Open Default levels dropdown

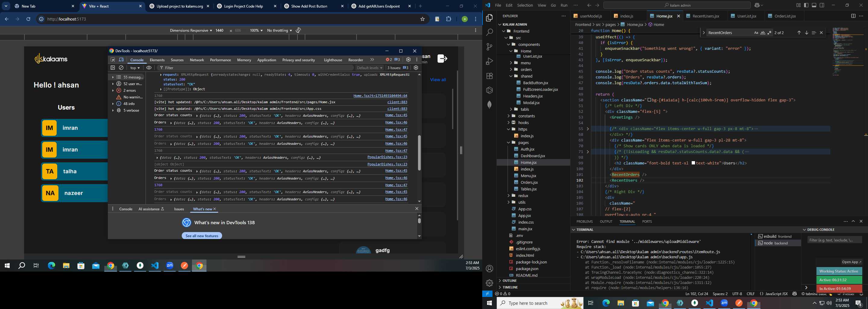point(370,68)
